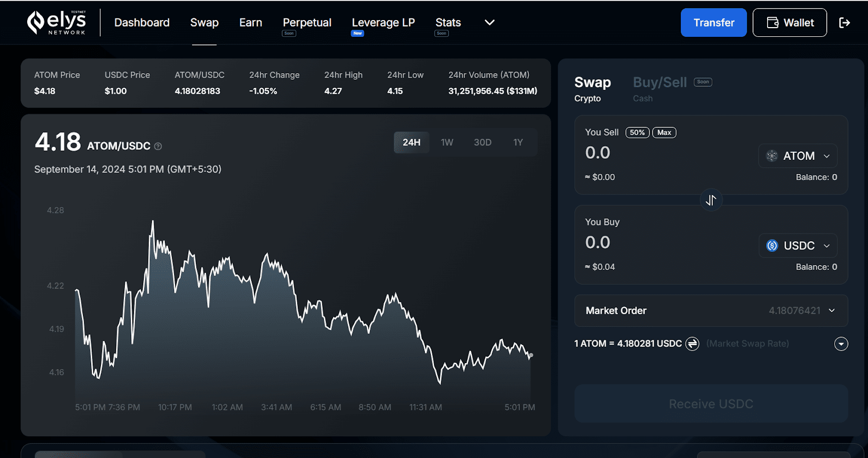Screen dimensions: 868x458
Task: Click the You Sell amount field
Action: (598, 153)
